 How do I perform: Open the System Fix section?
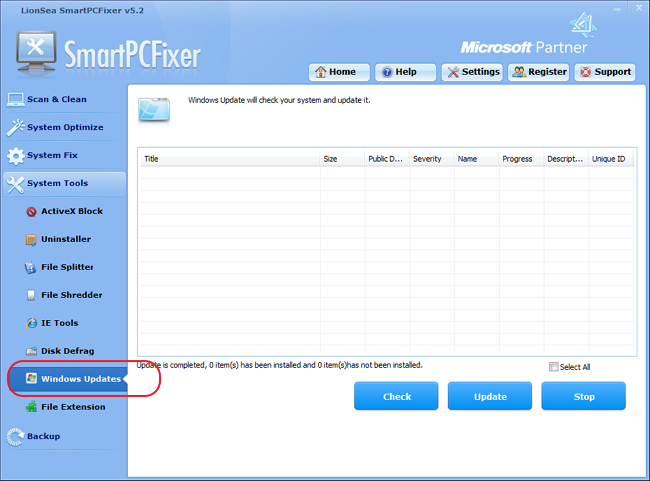[64, 155]
